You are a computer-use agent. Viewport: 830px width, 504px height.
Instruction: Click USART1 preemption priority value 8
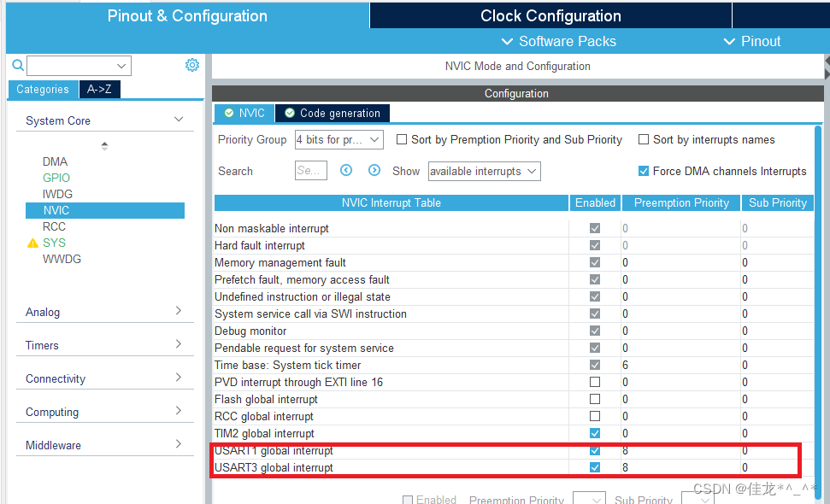click(625, 450)
